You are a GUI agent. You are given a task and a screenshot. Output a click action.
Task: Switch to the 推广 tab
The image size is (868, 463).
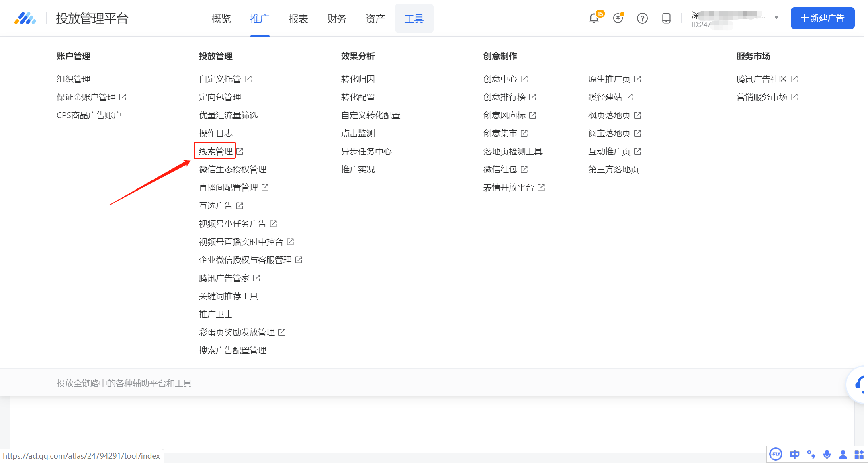[x=260, y=18]
